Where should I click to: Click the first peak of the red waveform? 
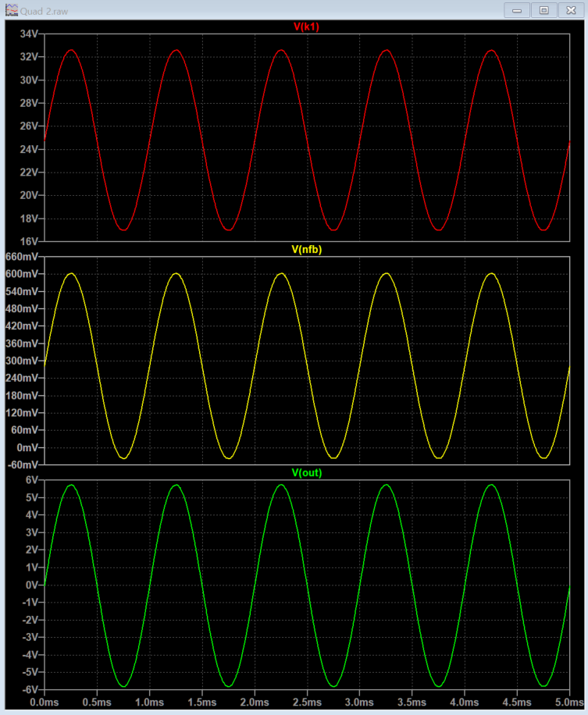click(71, 50)
